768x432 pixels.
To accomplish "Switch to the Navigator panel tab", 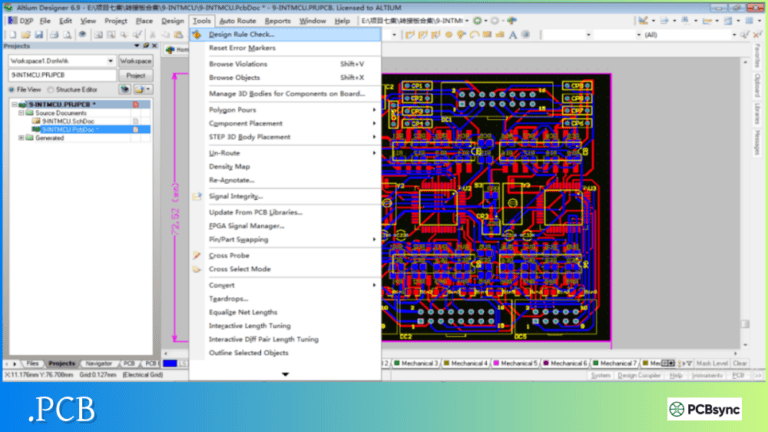I will 98,363.
